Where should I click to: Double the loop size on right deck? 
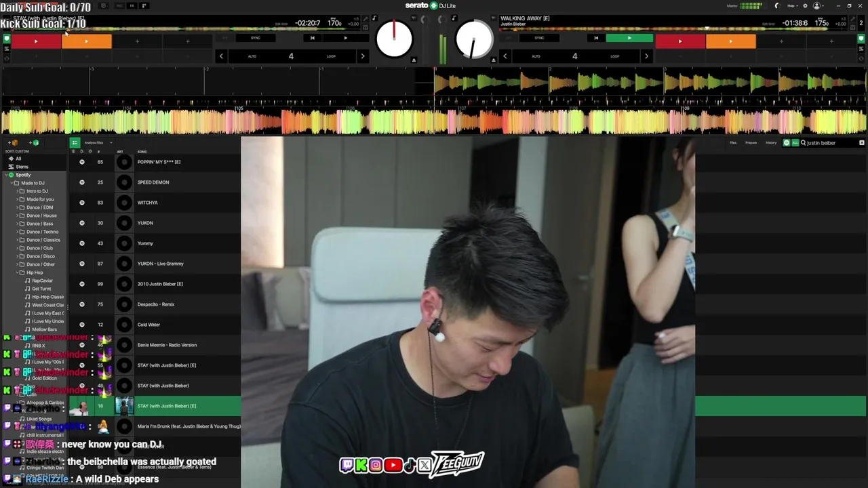pyautogui.click(x=646, y=56)
